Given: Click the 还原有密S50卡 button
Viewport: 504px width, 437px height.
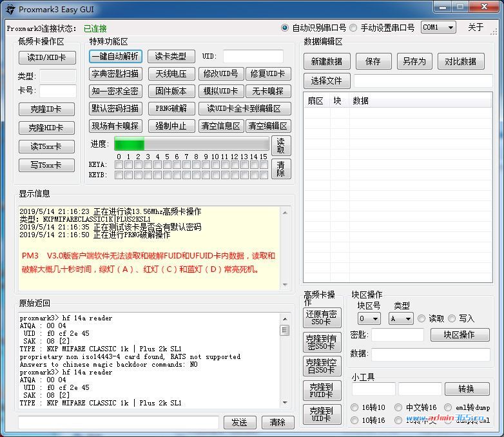Looking at the screenshot, I should pos(322,318).
